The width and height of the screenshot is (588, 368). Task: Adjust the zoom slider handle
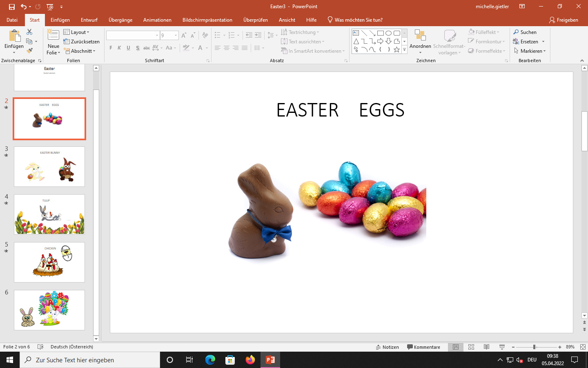(x=534, y=347)
